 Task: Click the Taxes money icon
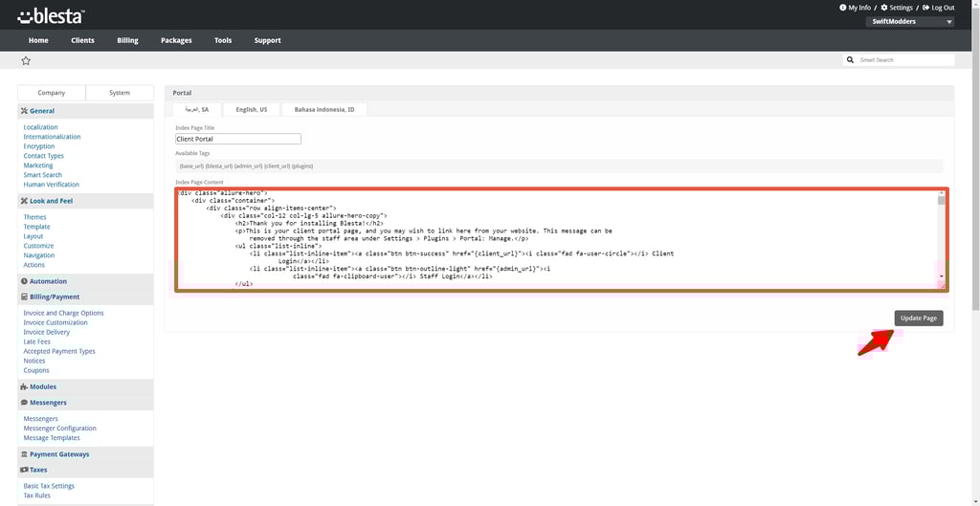(x=24, y=470)
